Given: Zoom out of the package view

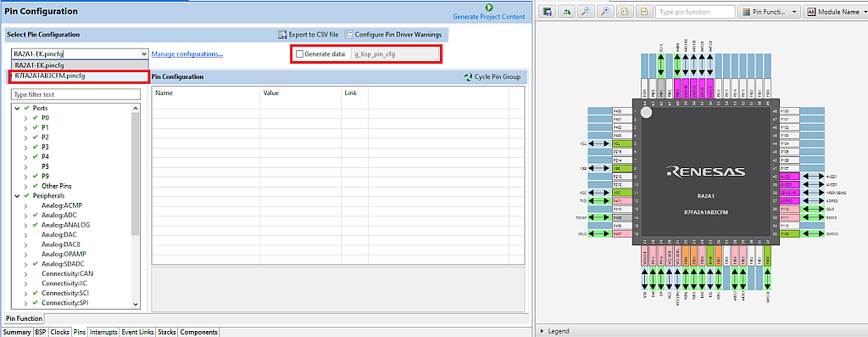Looking at the screenshot, I should pyautogui.click(x=585, y=11).
